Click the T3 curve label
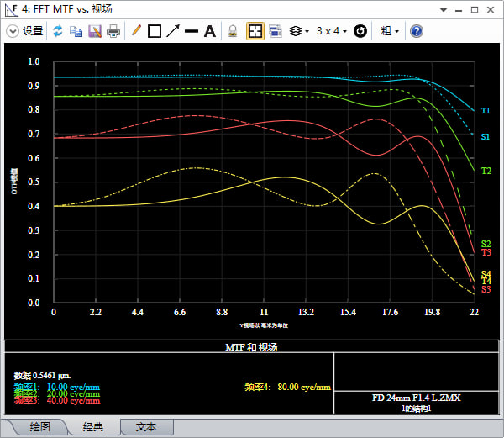The width and height of the screenshot is (504, 438). [x=486, y=252]
